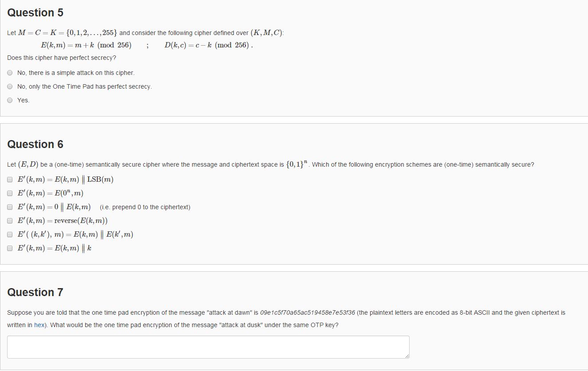
Task: Choose "No, only the One Time Pad" answer
Action: point(10,86)
